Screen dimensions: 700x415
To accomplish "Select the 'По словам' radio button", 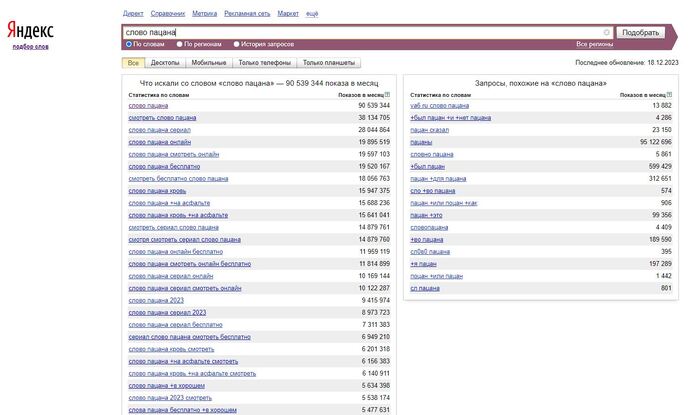I will (128, 44).
